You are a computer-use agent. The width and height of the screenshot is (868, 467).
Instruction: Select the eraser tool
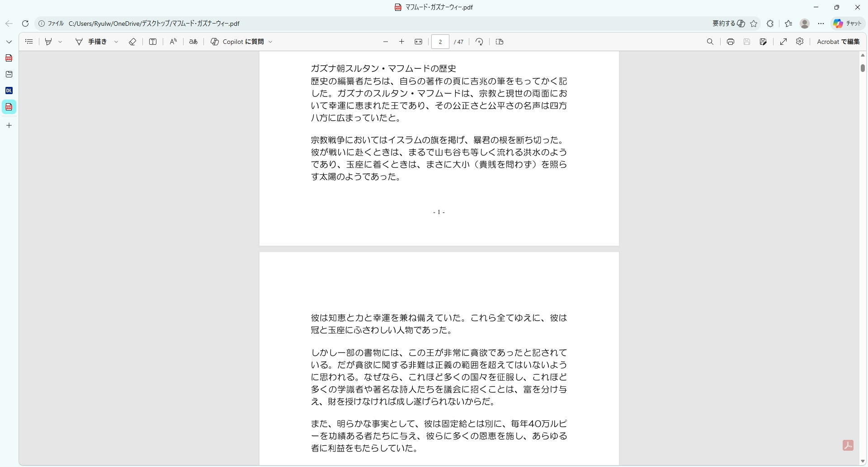pos(132,42)
